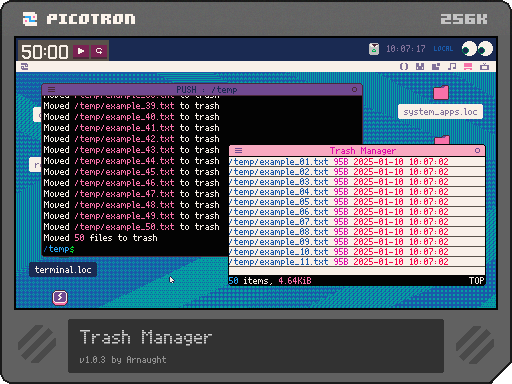Click the 'v1.0.3 by Arnaught' caption
The height and width of the screenshot is (384, 512).
point(123,360)
